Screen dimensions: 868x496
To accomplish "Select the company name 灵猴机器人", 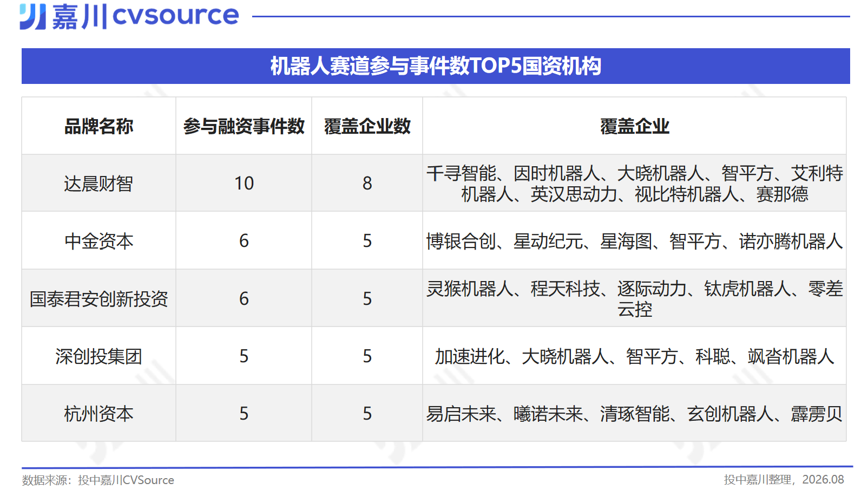I will tap(470, 289).
